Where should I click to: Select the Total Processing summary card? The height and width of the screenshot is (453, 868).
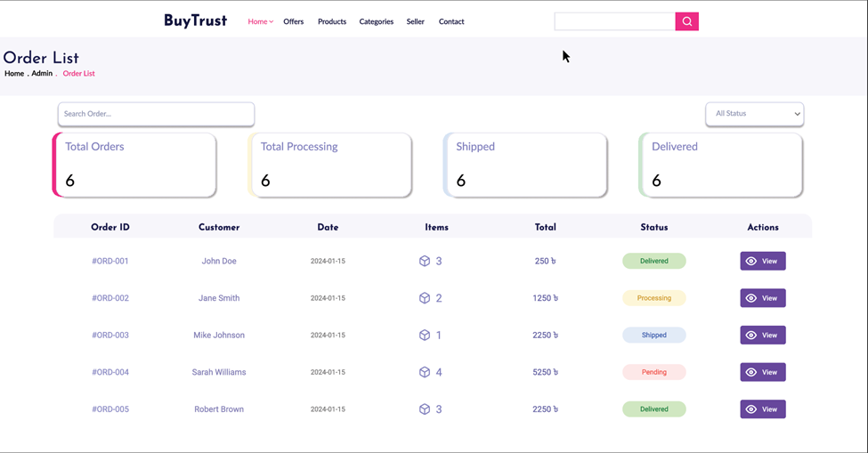click(x=330, y=165)
